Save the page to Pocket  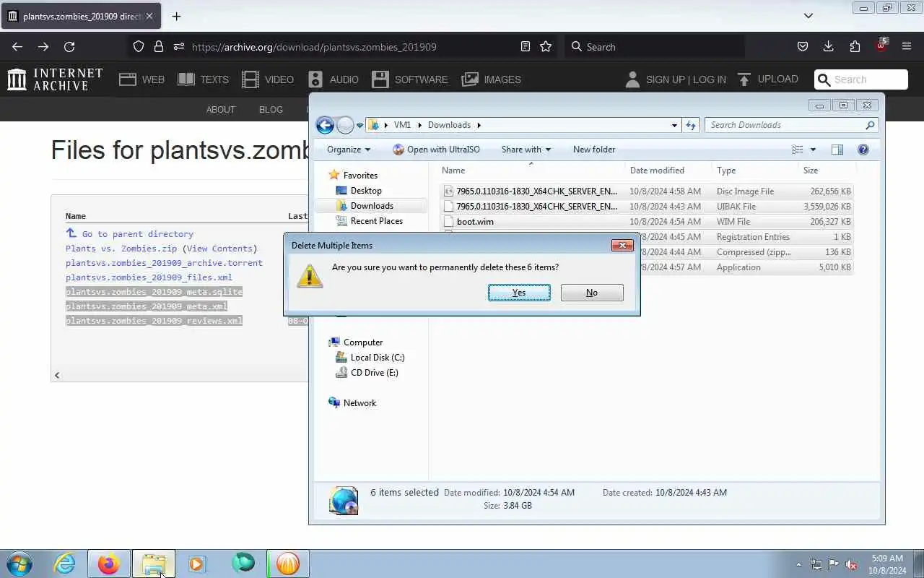(x=803, y=46)
